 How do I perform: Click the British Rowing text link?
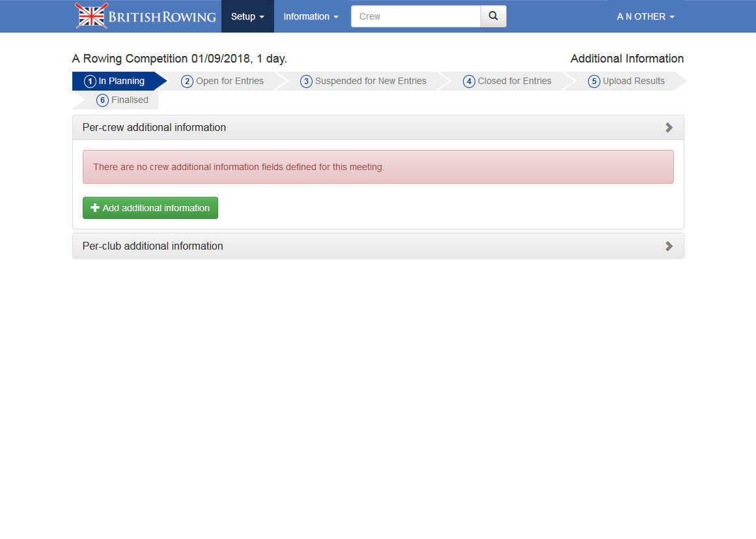point(162,17)
